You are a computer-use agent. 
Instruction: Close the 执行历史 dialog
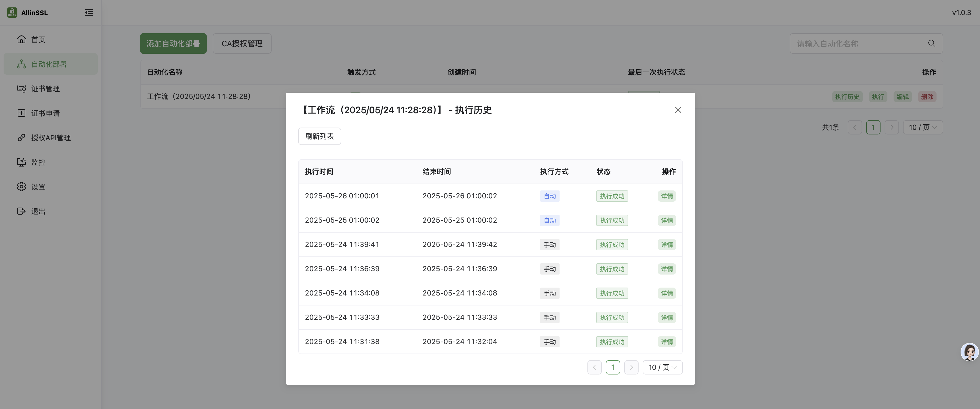678,110
